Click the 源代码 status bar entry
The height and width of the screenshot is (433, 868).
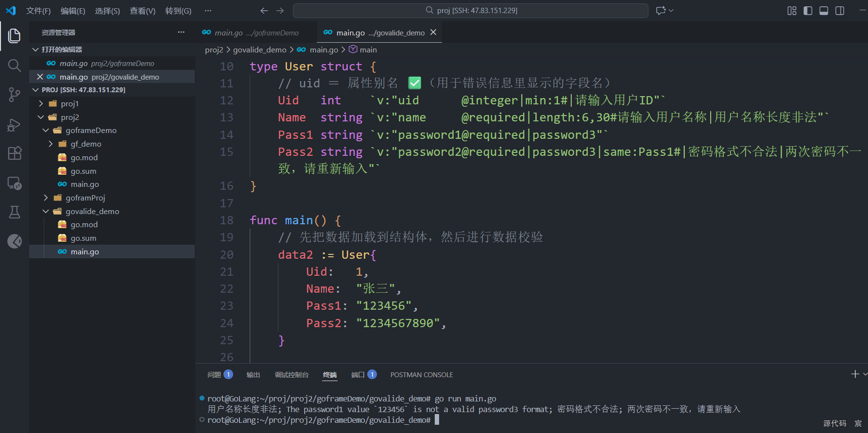tap(834, 423)
